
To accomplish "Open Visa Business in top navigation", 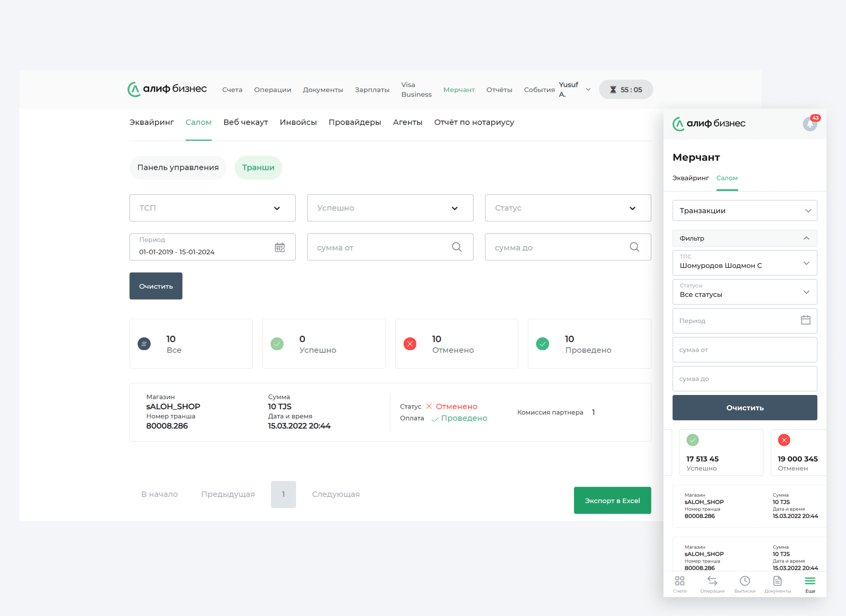I will coord(416,89).
